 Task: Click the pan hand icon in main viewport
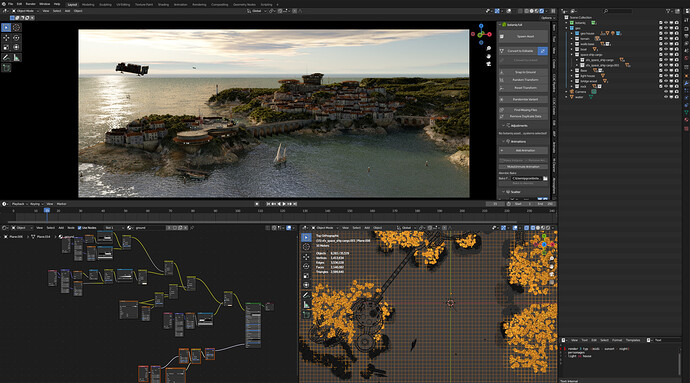[488, 56]
